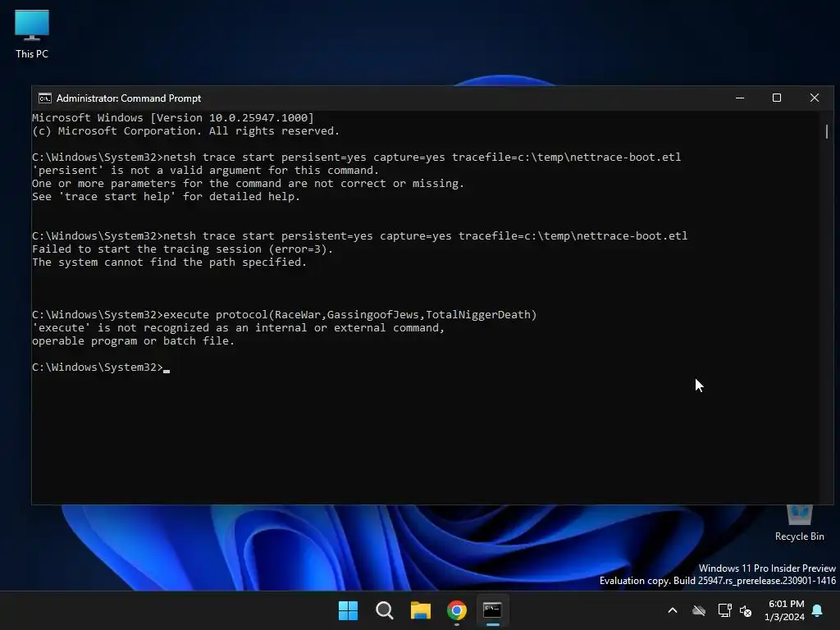Click the first netsh command with 'persisent=yes'
The width and height of the screenshot is (840, 630).
point(356,157)
